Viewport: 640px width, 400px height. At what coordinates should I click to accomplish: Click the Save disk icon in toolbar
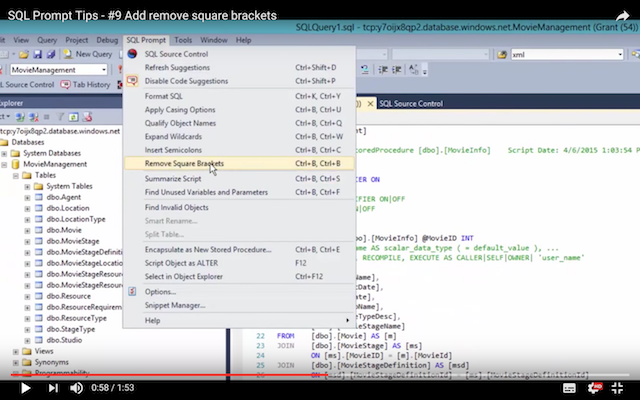pos(38,54)
